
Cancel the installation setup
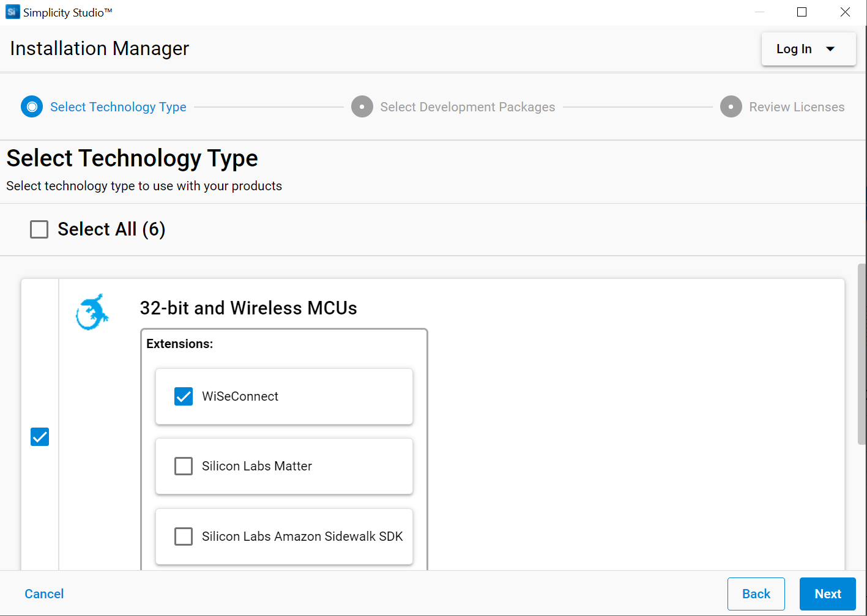pyautogui.click(x=43, y=593)
